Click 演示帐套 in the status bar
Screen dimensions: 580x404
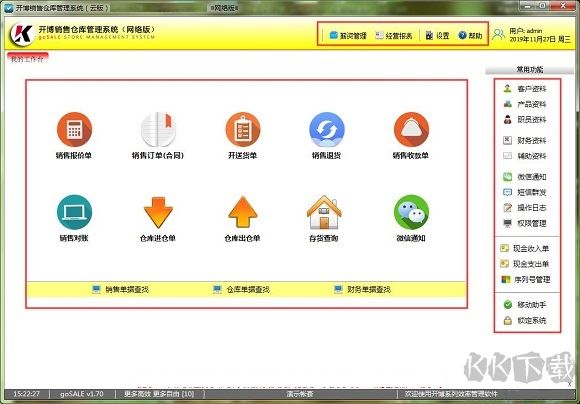tap(300, 394)
